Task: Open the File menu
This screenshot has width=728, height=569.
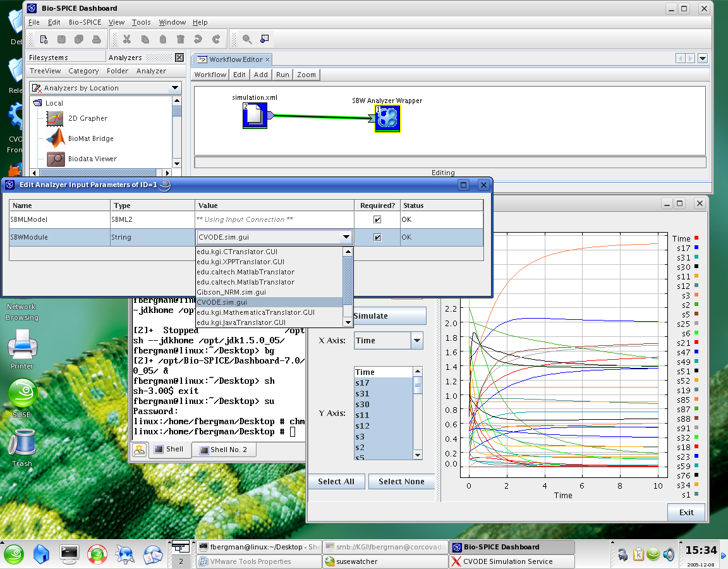Action: pyautogui.click(x=34, y=22)
